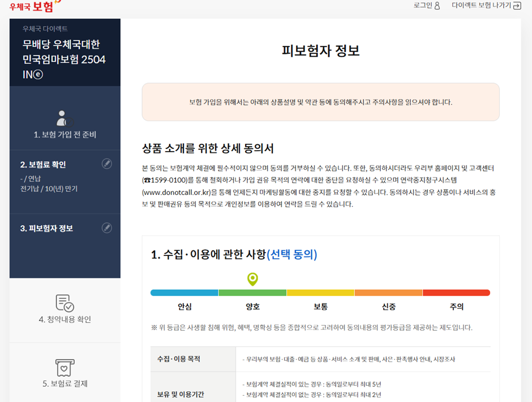Click the www.donotcall.or.kr text
This screenshot has height=402, width=532.
click(x=177, y=192)
